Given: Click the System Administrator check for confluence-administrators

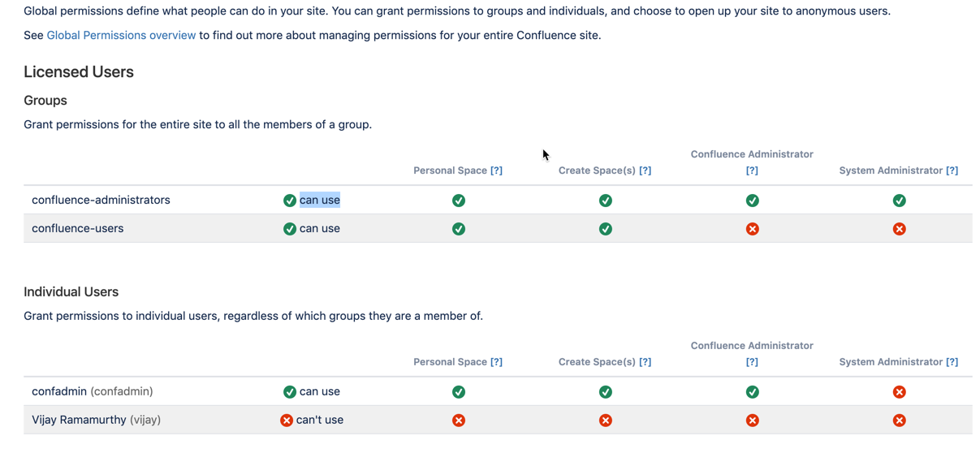Looking at the screenshot, I should [900, 201].
